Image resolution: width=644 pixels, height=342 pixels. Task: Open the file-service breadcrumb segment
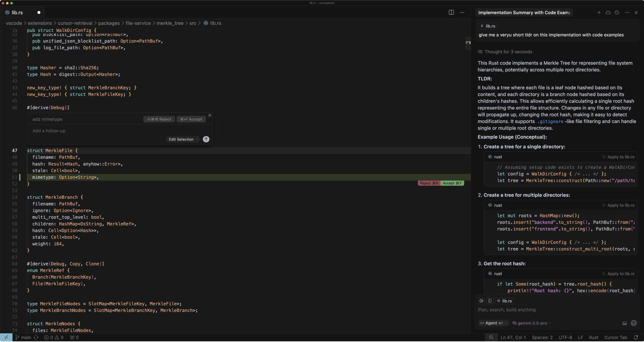[x=138, y=23]
